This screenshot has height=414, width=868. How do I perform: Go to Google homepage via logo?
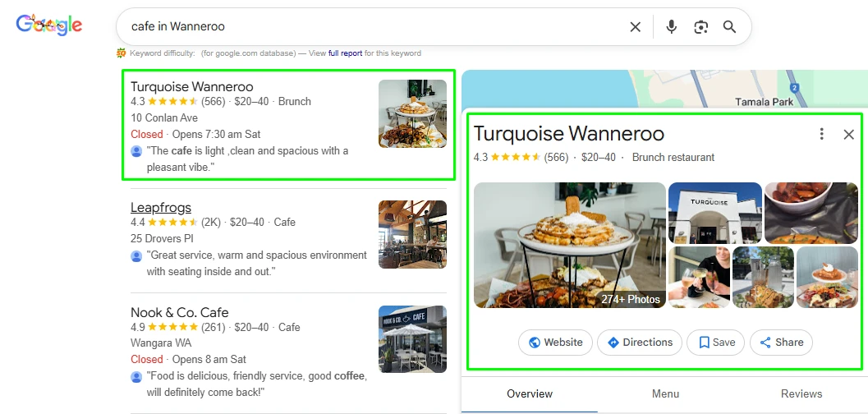coord(49,25)
